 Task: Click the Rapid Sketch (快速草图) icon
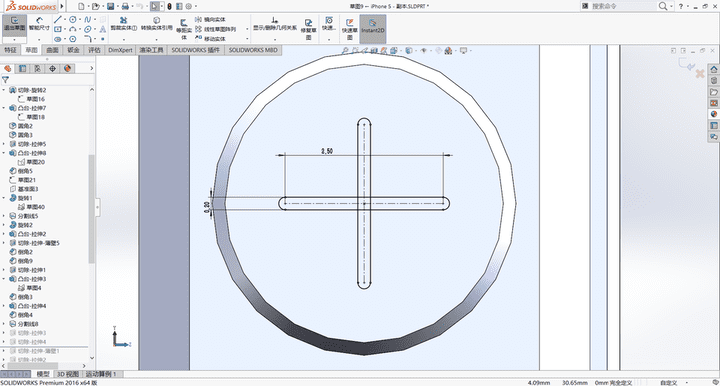[349, 28]
